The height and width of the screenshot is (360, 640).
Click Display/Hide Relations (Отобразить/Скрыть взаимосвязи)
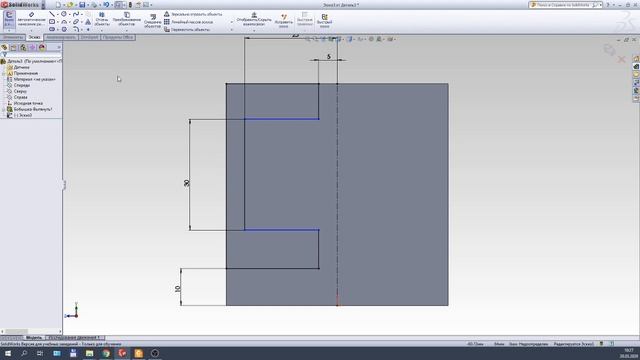pos(254,19)
